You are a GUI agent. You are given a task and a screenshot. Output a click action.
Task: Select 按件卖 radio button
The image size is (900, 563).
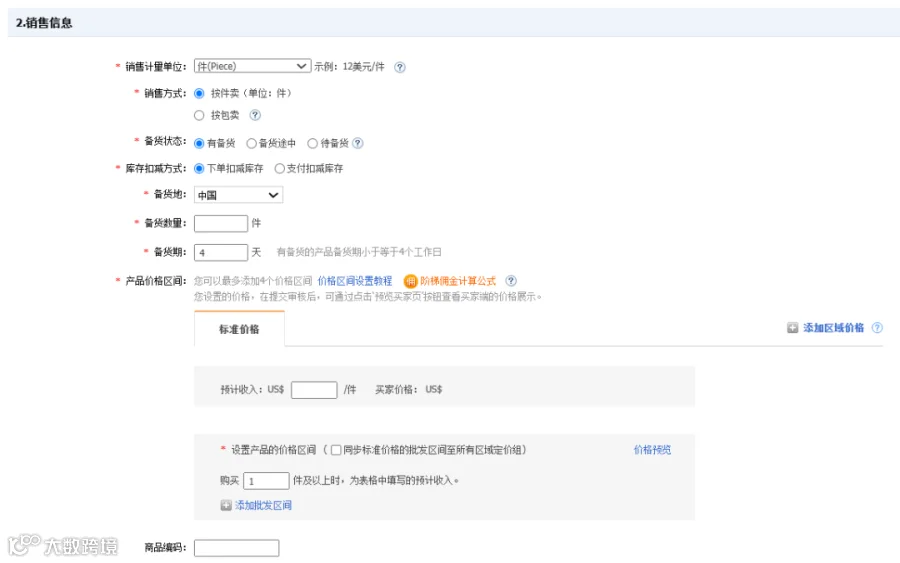pyautogui.click(x=199, y=93)
